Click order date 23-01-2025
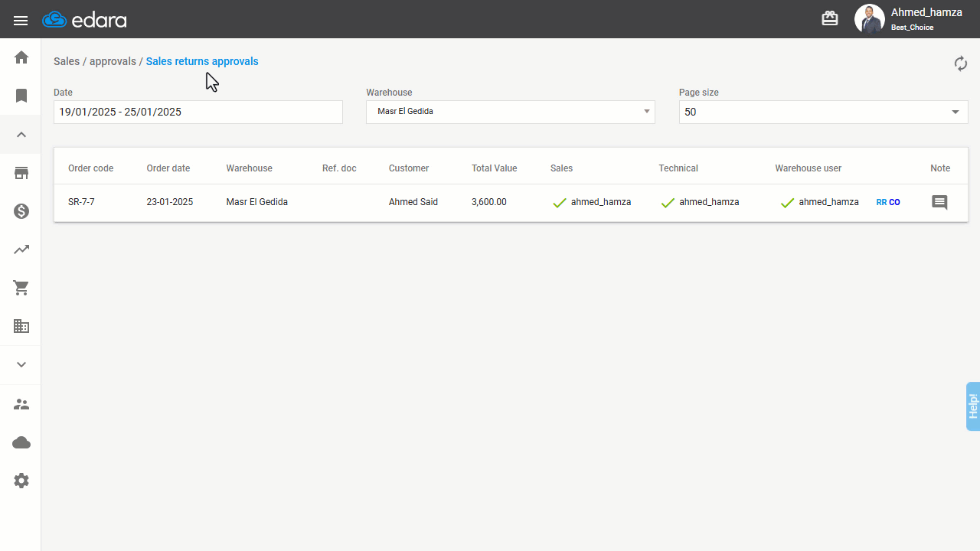 click(170, 202)
